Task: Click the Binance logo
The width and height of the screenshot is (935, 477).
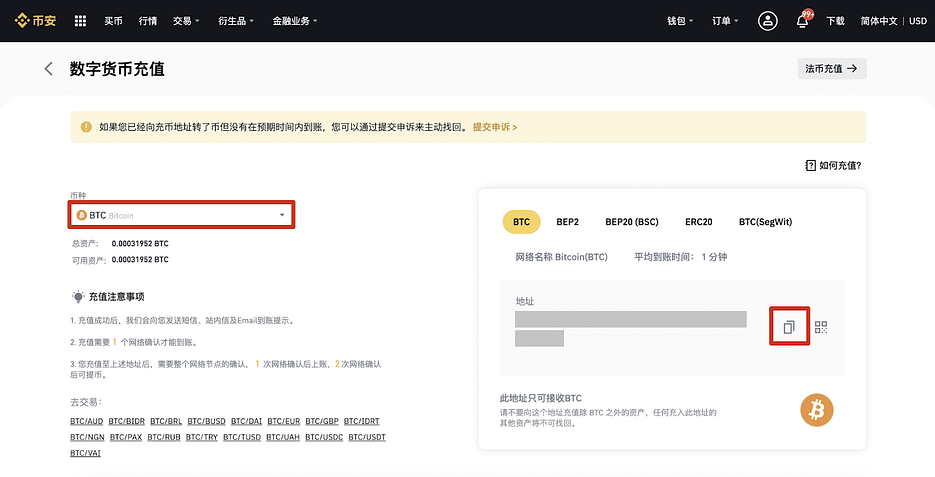Action: coord(35,21)
